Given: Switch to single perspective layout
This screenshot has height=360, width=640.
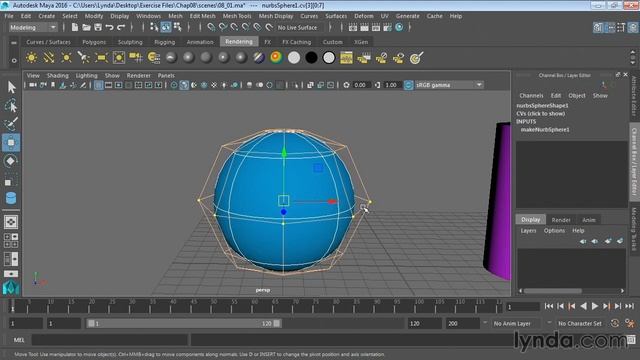Looking at the screenshot, I should coord(11,222).
